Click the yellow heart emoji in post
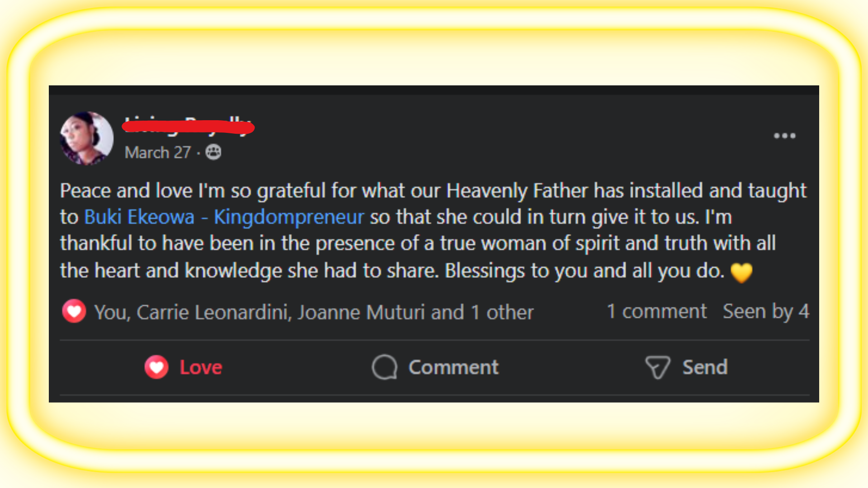Image resolution: width=868 pixels, height=488 pixels. tap(741, 272)
